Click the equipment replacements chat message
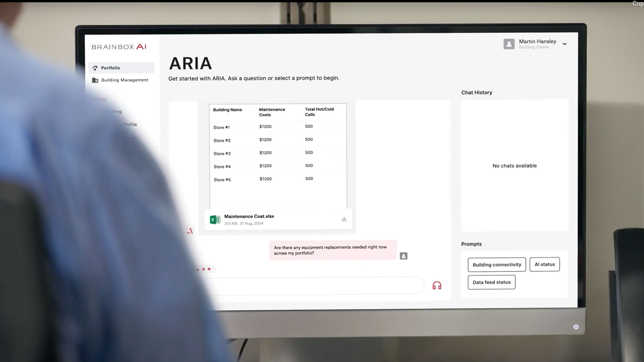 click(x=332, y=250)
